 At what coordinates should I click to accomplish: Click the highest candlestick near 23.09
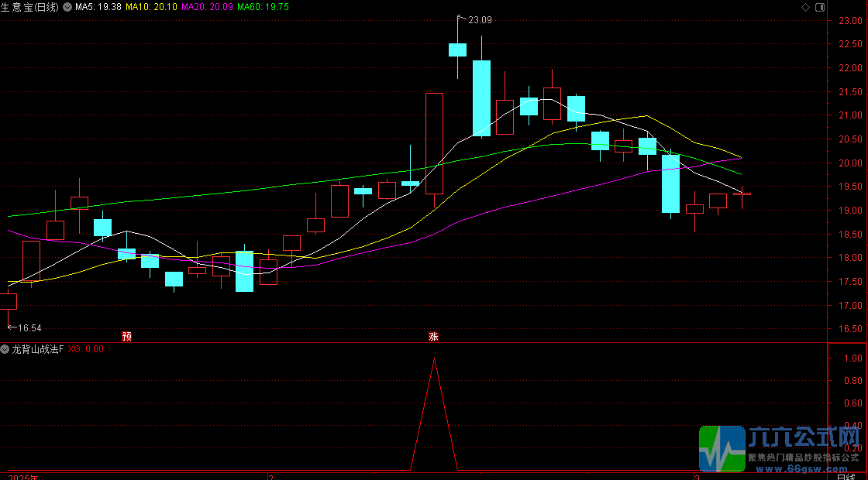click(457, 50)
